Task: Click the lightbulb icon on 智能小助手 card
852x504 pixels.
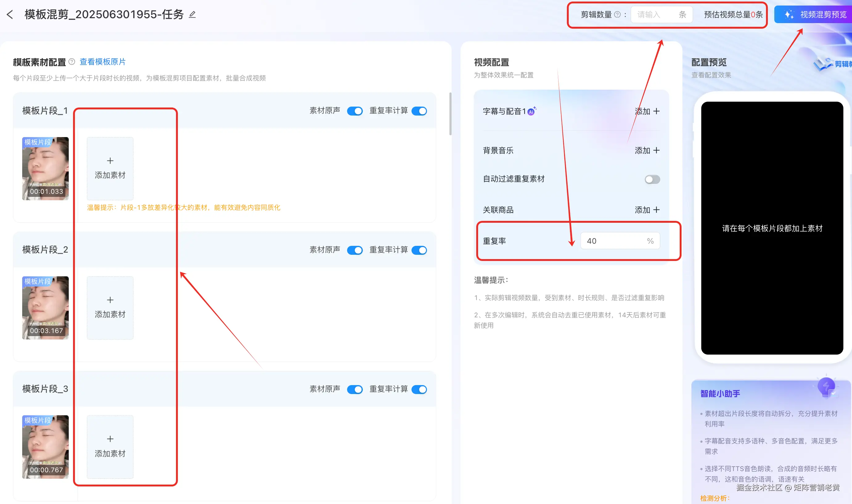Action: 826,387
